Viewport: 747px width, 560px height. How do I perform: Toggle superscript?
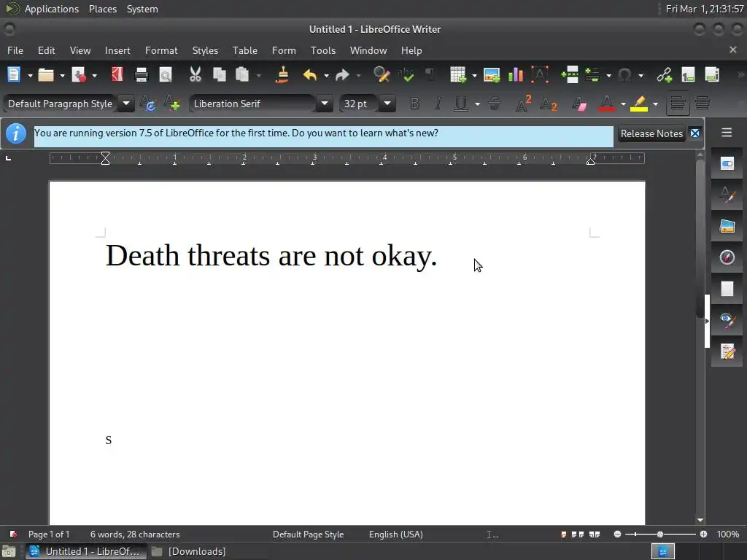tap(523, 104)
